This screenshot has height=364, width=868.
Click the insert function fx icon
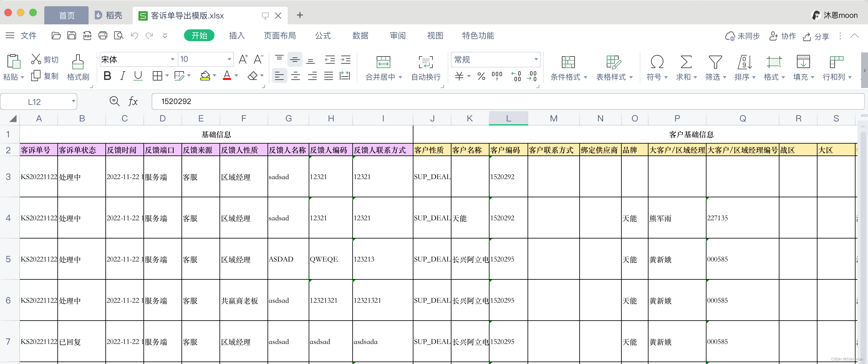[133, 101]
